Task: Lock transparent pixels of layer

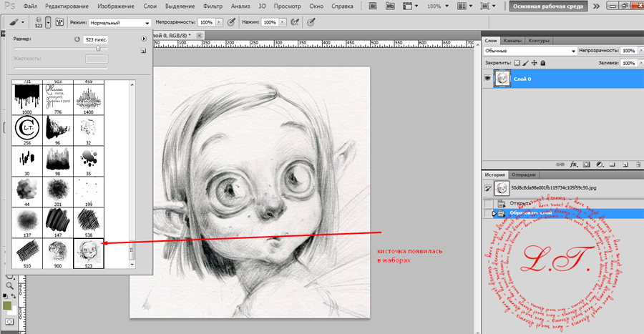Action: pos(517,63)
